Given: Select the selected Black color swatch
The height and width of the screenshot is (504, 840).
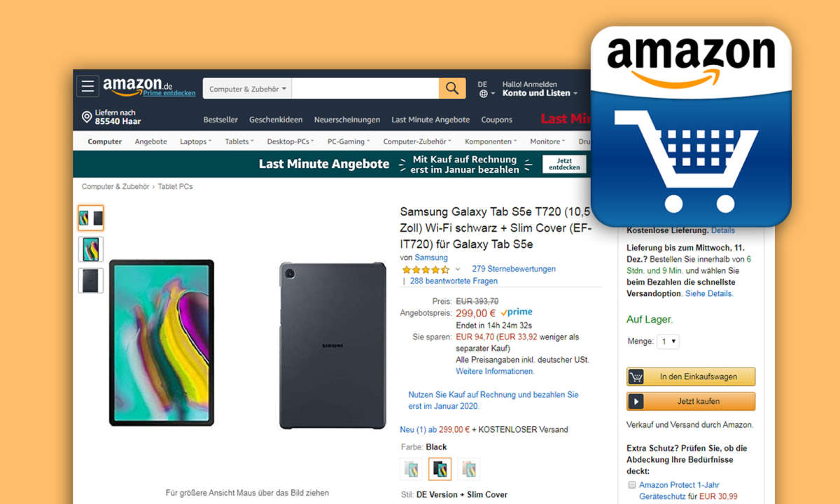Looking at the screenshot, I should 440,469.
